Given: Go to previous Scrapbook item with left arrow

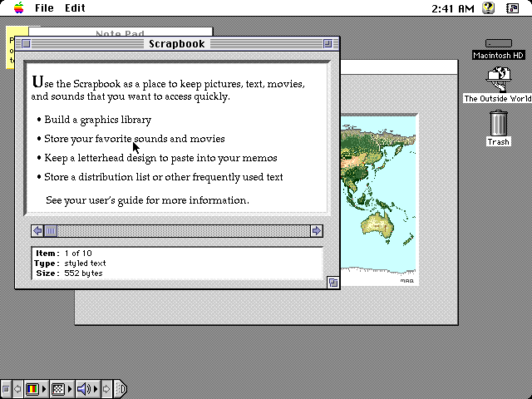Looking at the screenshot, I should (x=37, y=231).
